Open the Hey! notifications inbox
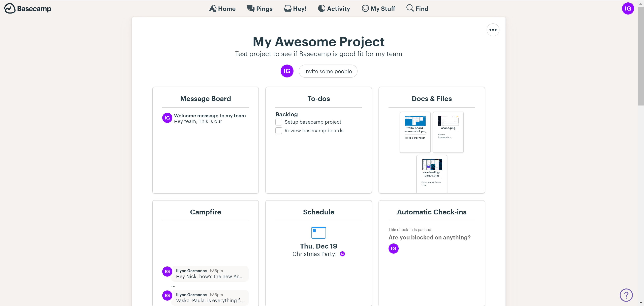Image resolution: width=644 pixels, height=306 pixels. (296, 8)
